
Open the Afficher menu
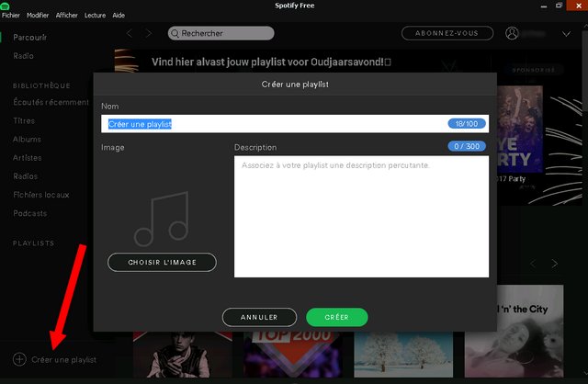coord(66,16)
